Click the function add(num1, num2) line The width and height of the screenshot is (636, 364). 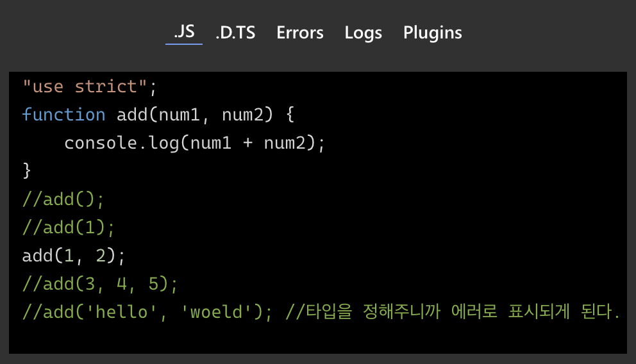(158, 115)
